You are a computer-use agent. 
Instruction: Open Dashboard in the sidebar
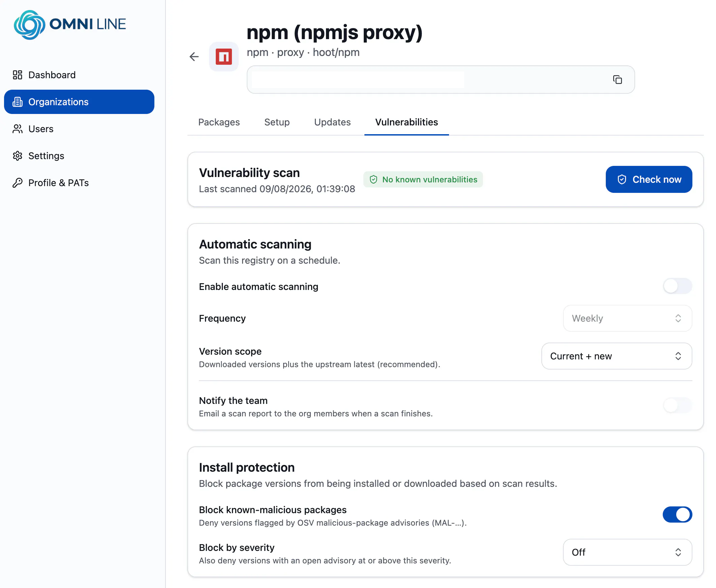click(79, 75)
